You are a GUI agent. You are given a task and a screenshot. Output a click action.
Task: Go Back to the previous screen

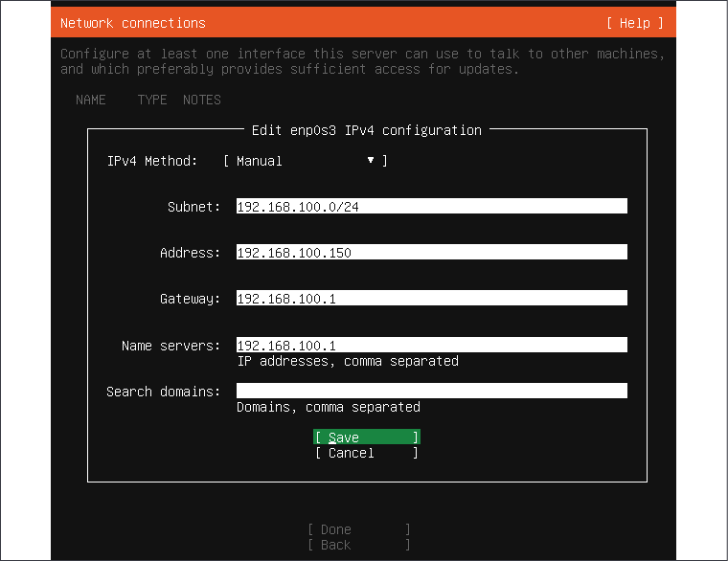point(359,545)
